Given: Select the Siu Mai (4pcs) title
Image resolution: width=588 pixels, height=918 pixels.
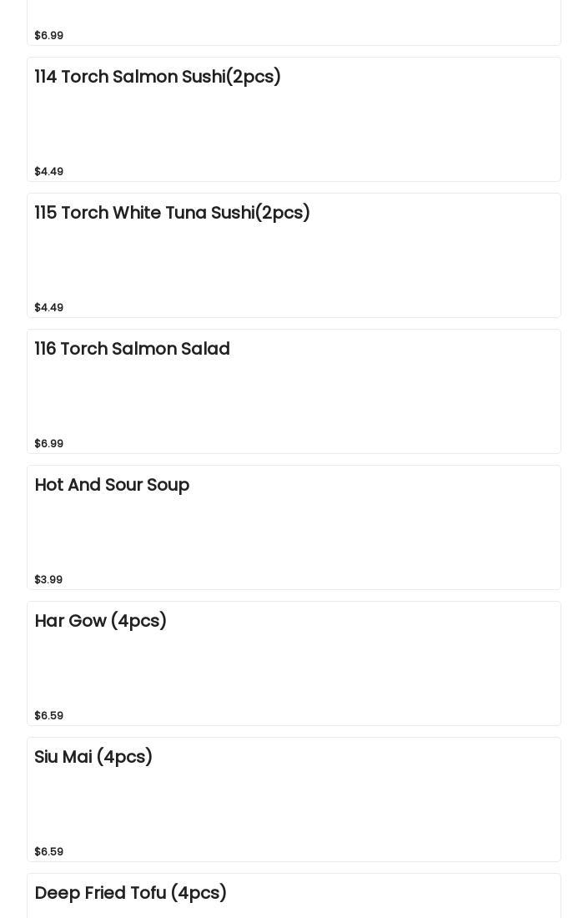Looking at the screenshot, I should point(93,757).
